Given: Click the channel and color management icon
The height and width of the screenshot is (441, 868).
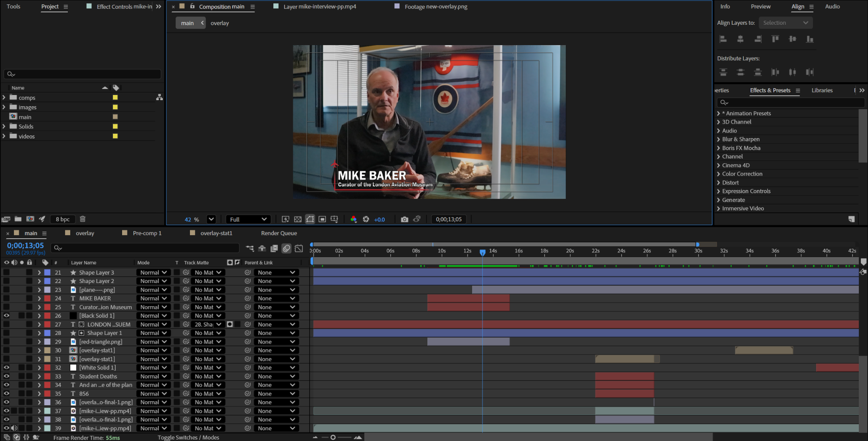Looking at the screenshot, I should click(x=354, y=219).
